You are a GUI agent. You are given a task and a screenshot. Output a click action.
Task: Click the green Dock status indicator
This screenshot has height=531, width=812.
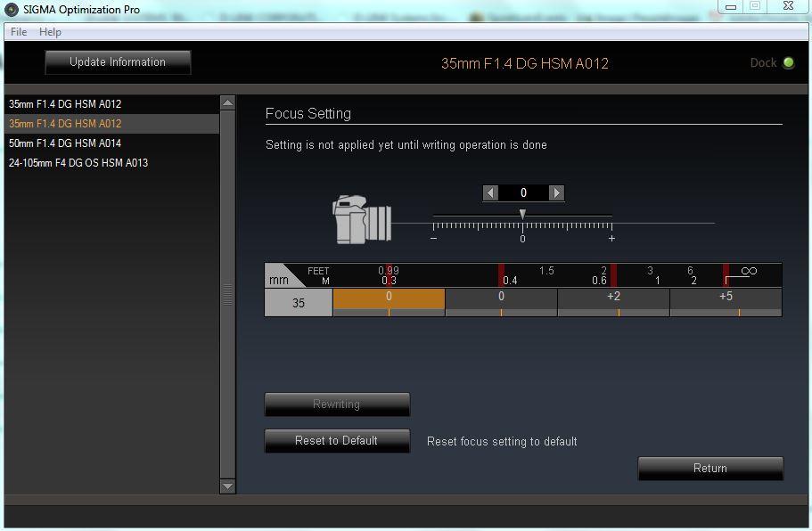[789, 62]
